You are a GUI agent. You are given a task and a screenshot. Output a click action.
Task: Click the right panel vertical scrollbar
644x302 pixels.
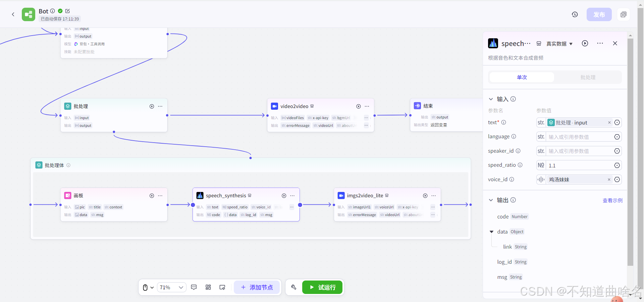pos(630,152)
